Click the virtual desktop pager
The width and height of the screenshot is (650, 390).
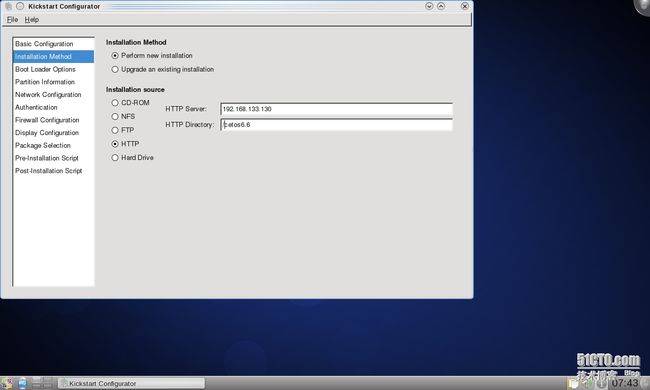point(42,383)
